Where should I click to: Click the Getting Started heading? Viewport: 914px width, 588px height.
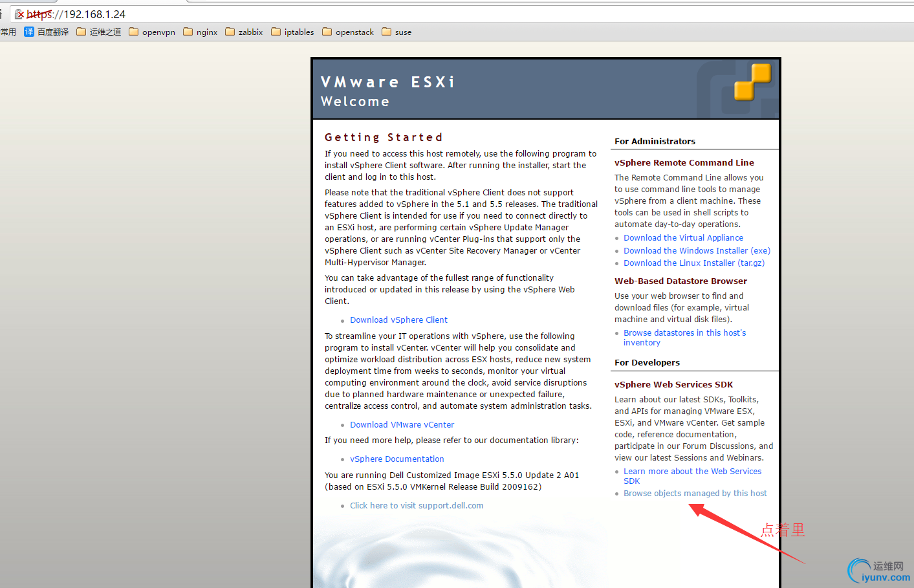tap(384, 137)
